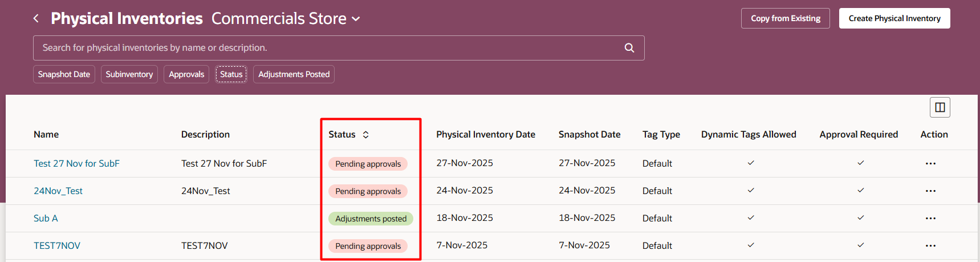Open the Sub A inventory link
This screenshot has height=262, width=980.
click(x=46, y=218)
